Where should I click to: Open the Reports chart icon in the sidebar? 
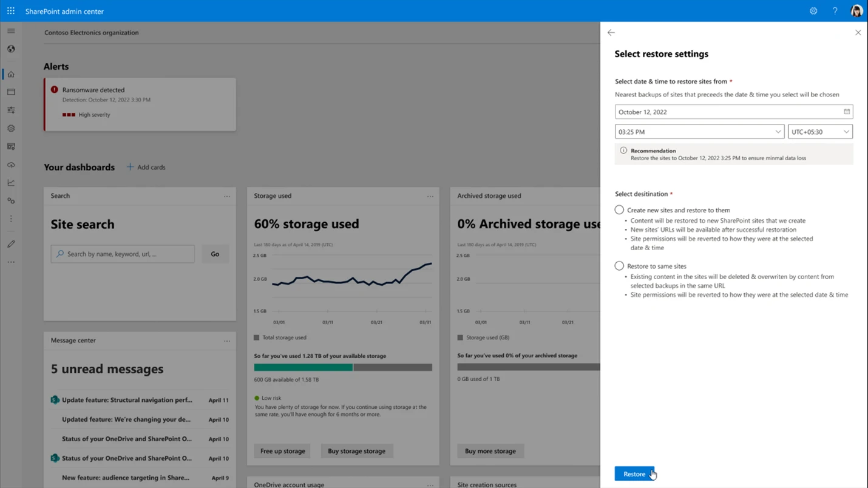pos(11,182)
